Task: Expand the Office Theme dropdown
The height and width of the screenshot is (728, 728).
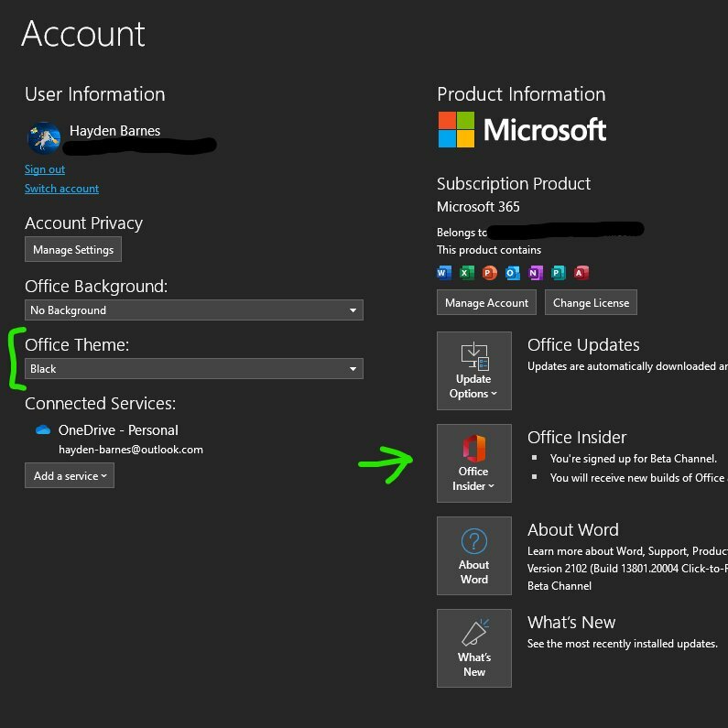Action: (194, 369)
